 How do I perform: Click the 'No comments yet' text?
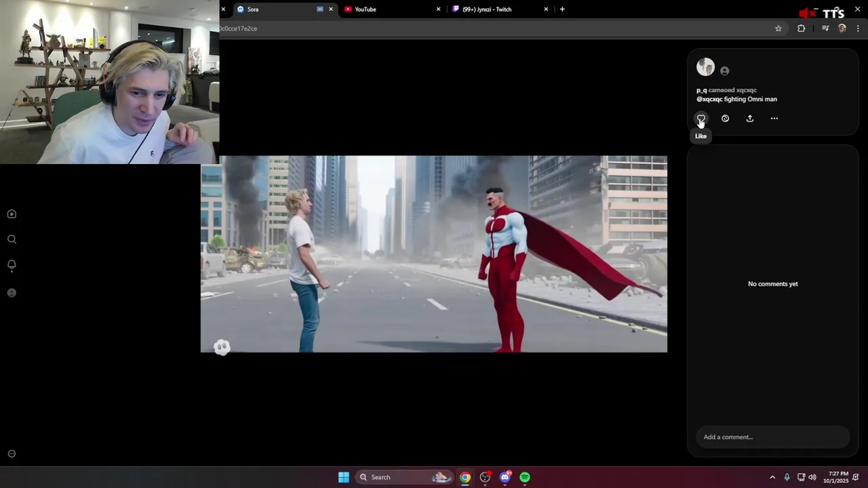tap(773, 284)
